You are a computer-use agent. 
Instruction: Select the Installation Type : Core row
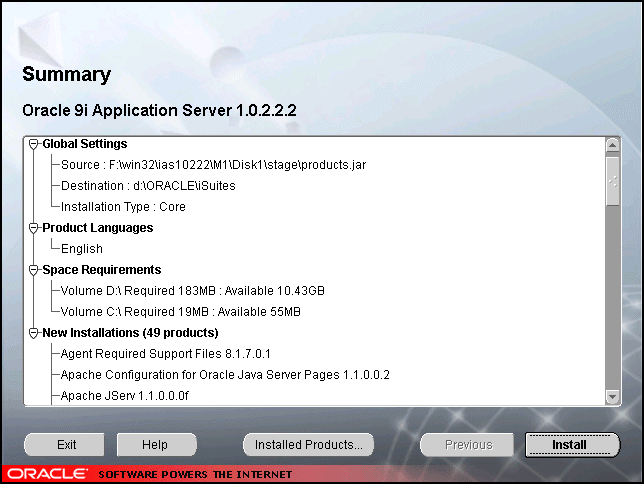(x=123, y=207)
